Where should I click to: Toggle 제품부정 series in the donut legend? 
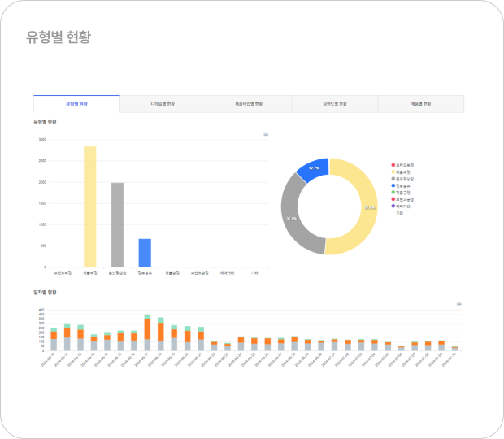(x=393, y=172)
